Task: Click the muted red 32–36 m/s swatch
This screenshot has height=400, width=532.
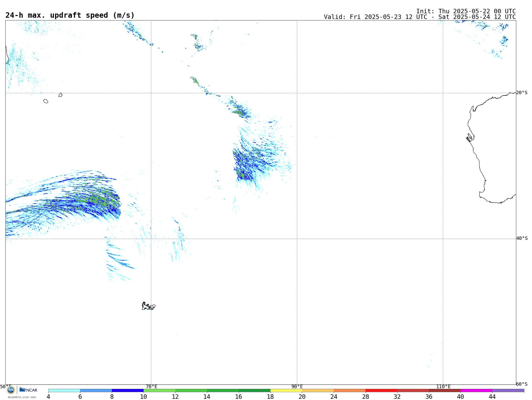Action: [413, 390]
